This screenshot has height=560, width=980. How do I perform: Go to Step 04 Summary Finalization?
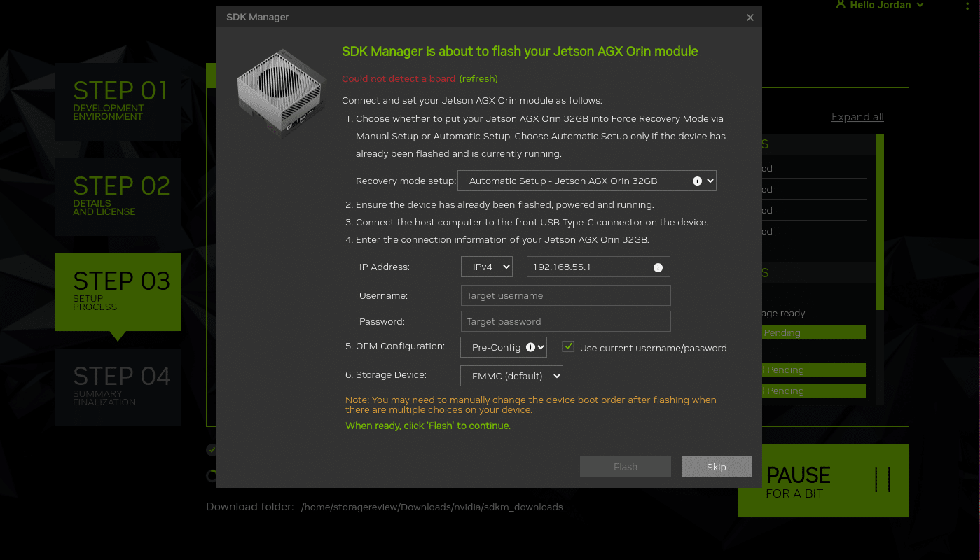point(118,387)
